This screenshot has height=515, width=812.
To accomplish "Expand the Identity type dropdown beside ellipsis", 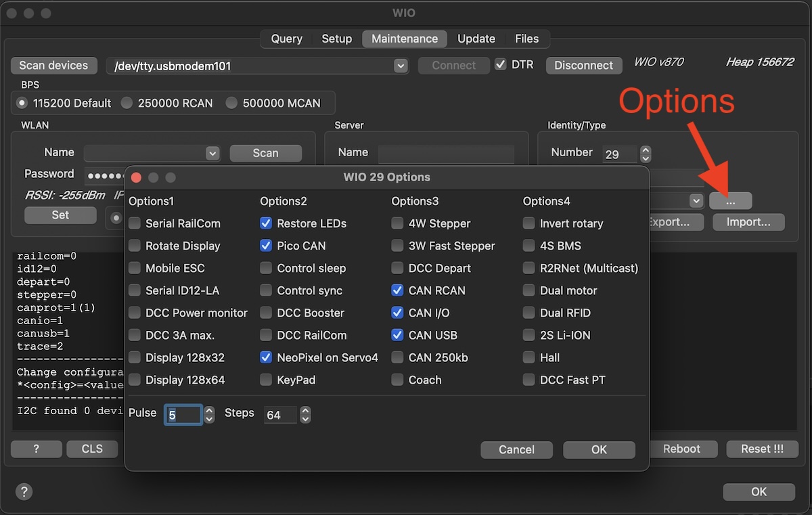I will pos(696,201).
